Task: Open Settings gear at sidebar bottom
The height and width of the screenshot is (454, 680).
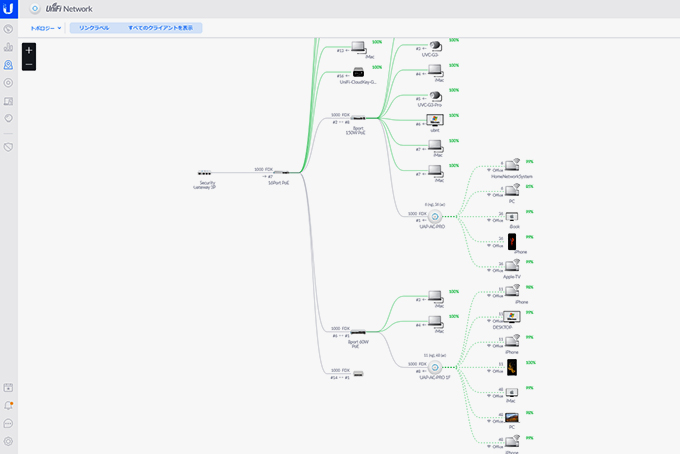Action: [x=8, y=441]
